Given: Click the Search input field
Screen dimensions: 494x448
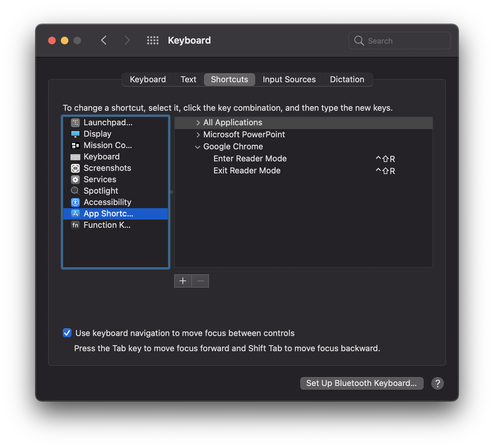Looking at the screenshot, I should 400,40.
